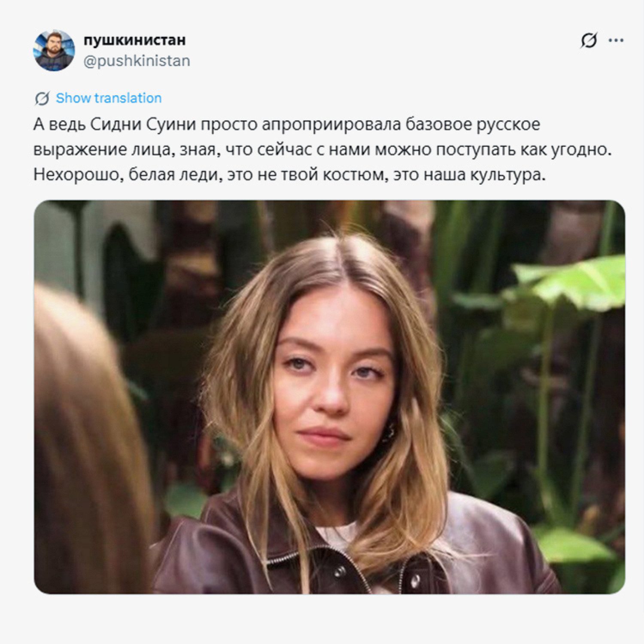Click the tweet line starting with 'Нехорошо, белая леди'
Image resolution: width=644 pixels, height=644 pixels.
(x=289, y=176)
